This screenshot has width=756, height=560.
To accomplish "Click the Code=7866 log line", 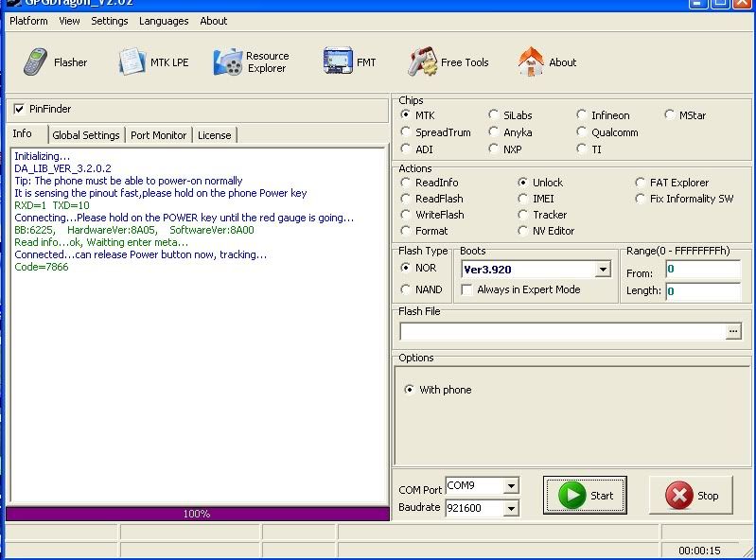I will pyautogui.click(x=42, y=267).
